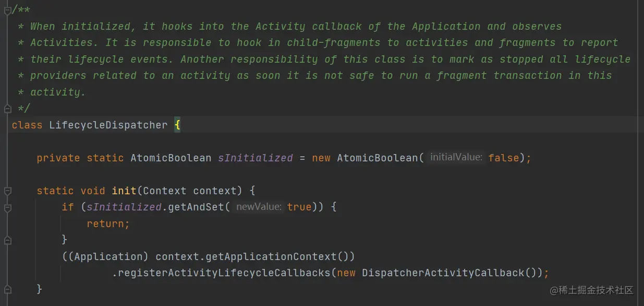Click the getAndSet method call
Viewport: 644px width, 306px height.
pos(196,207)
